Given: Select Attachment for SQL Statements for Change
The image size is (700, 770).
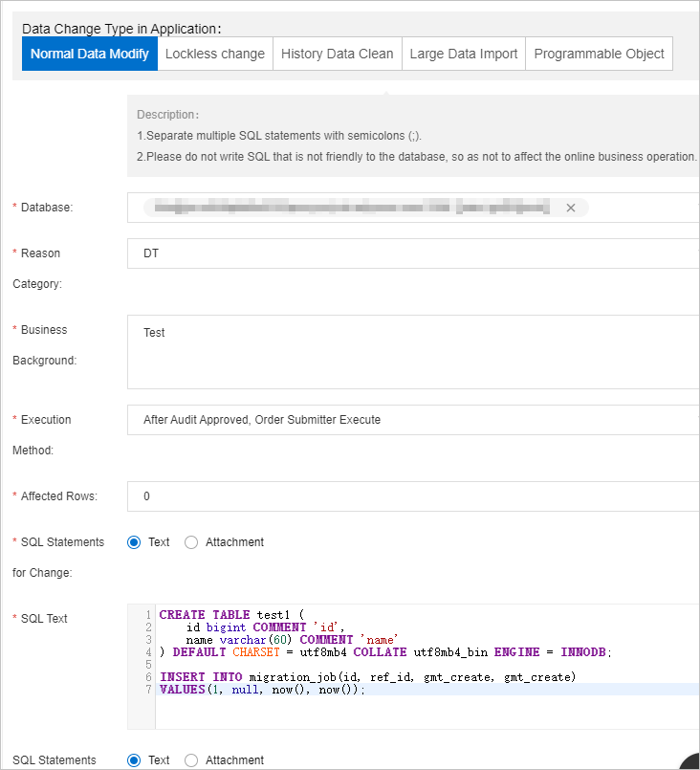Looking at the screenshot, I should point(191,542).
